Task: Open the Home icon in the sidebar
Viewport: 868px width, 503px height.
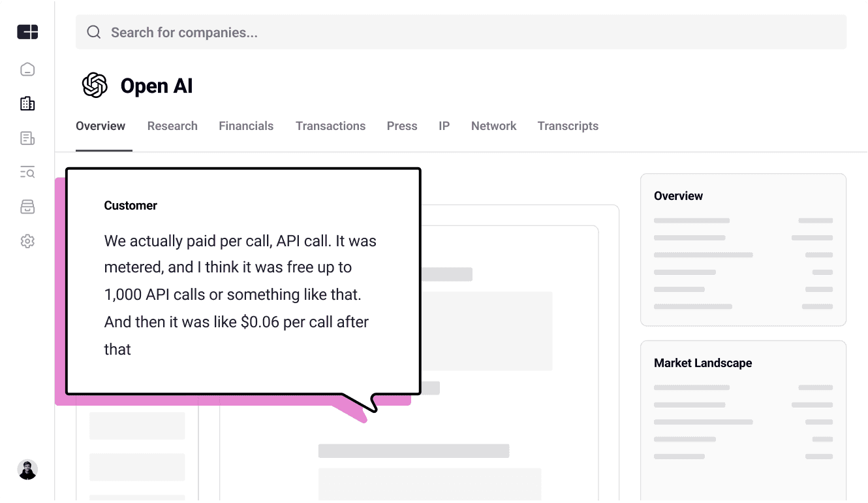Action: (27, 69)
